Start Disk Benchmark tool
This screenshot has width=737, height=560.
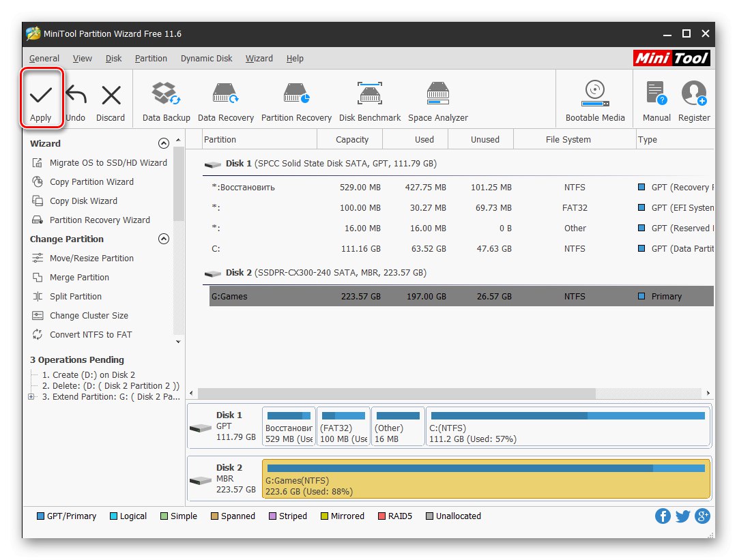370,100
